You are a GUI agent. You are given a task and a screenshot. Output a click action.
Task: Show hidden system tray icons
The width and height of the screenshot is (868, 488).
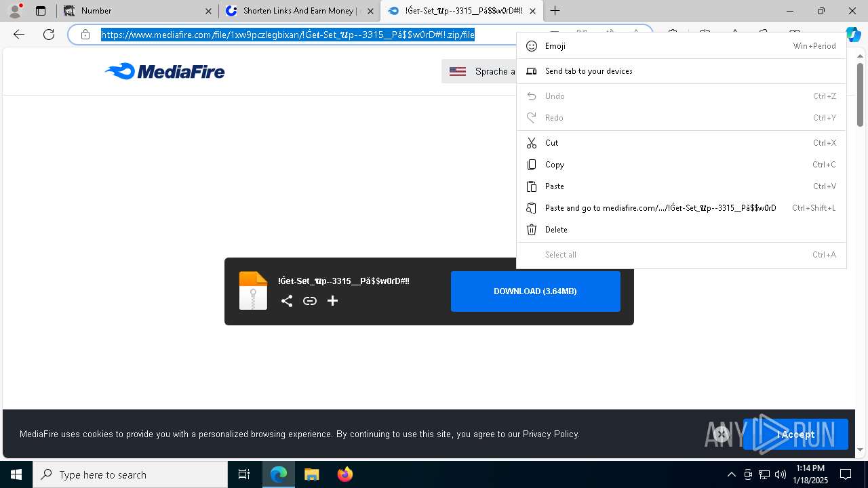[x=731, y=474]
